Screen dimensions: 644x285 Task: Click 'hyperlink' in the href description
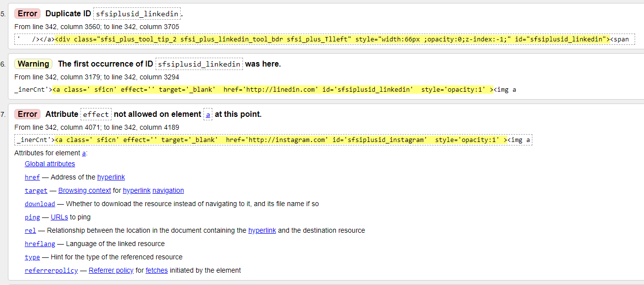pyautogui.click(x=111, y=177)
